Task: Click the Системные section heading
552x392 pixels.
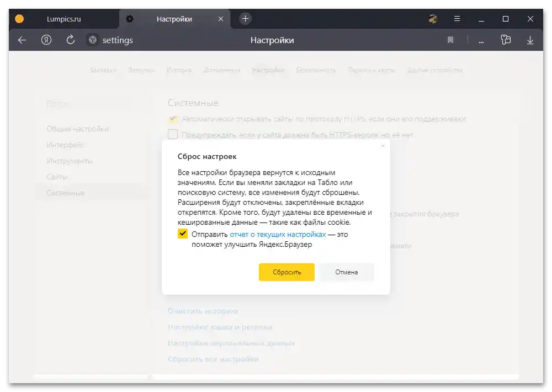Action: point(193,103)
